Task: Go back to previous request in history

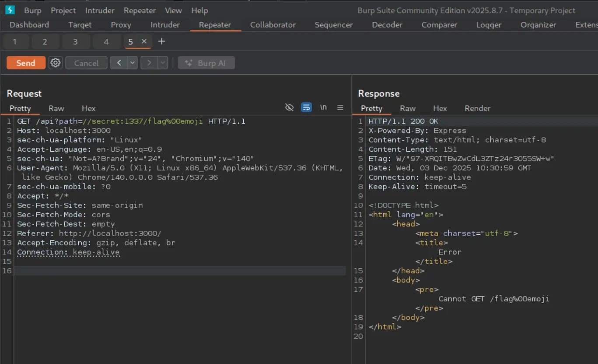Action: (x=119, y=63)
